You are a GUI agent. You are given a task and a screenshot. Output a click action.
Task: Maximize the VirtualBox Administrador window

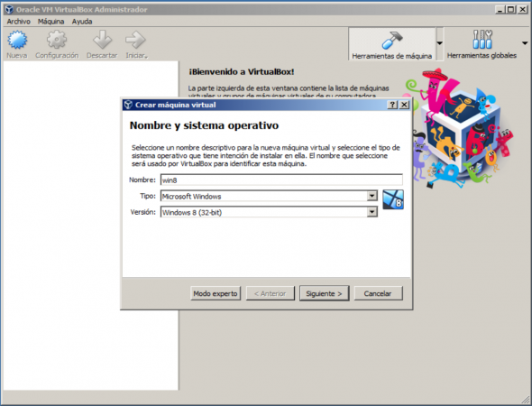click(x=510, y=10)
